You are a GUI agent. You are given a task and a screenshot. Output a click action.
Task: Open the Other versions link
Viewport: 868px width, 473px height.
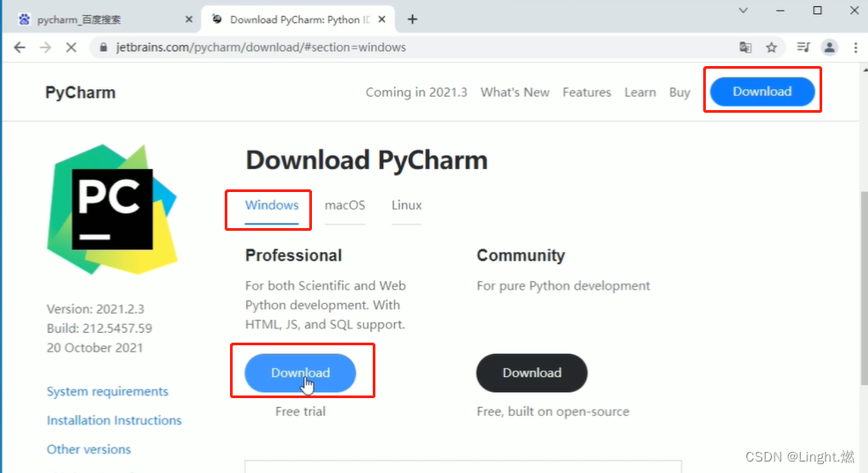(x=89, y=448)
